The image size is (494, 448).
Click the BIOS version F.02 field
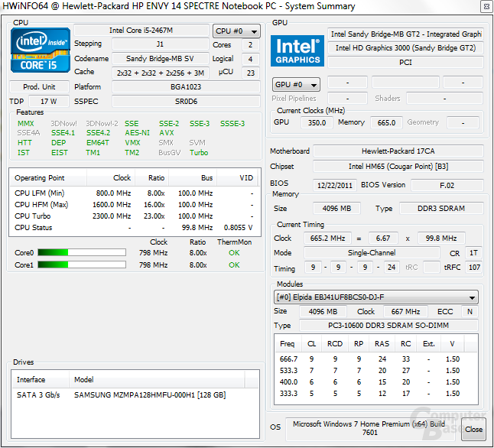[x=447, y=185]
